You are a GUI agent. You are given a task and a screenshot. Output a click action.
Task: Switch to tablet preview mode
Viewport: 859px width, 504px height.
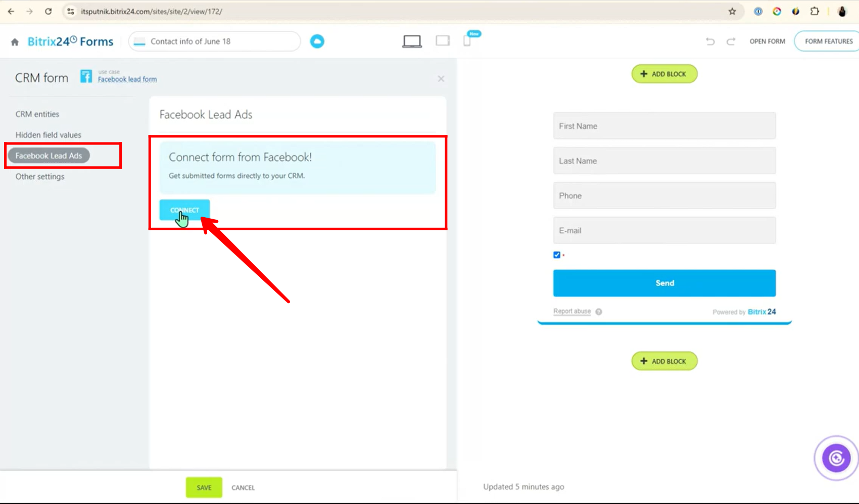click(x=443, y=41)
